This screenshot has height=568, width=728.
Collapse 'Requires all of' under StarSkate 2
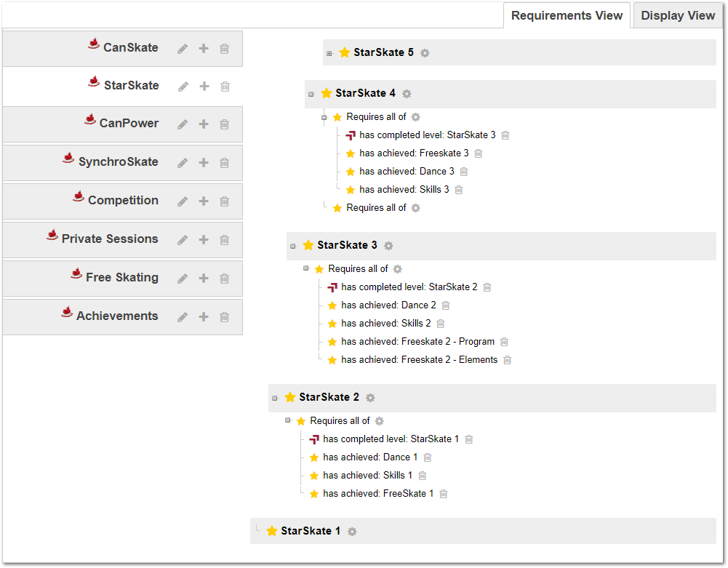(287, 420)
